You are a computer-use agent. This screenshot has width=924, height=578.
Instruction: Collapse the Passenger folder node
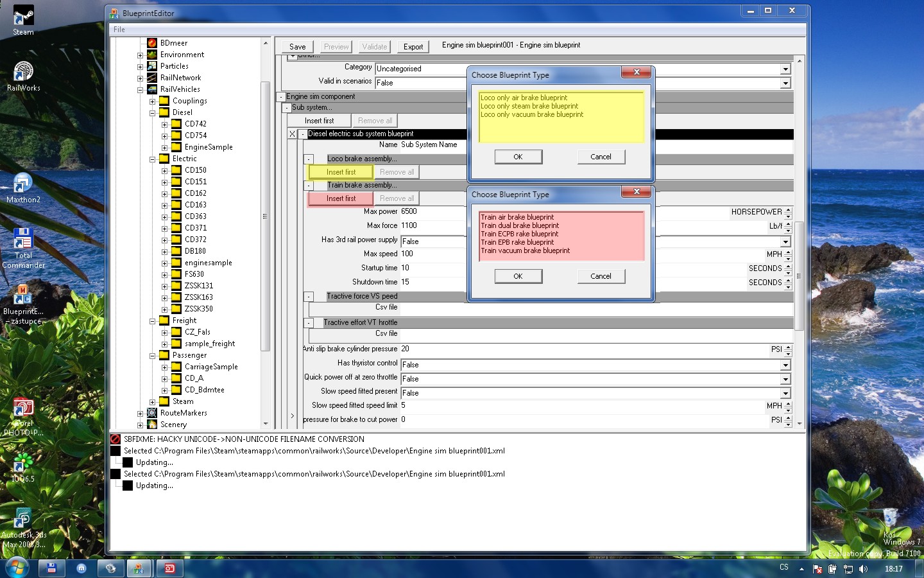153,356
